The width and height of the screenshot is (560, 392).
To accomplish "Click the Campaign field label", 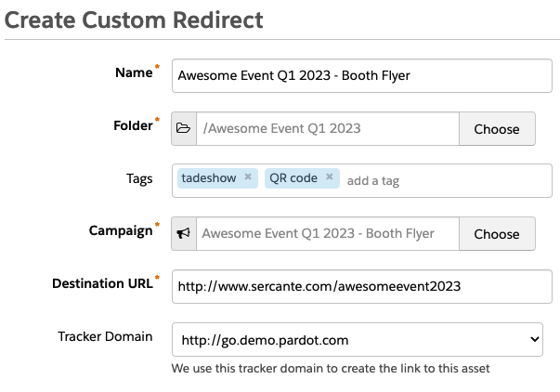I will tap(120, 230).
